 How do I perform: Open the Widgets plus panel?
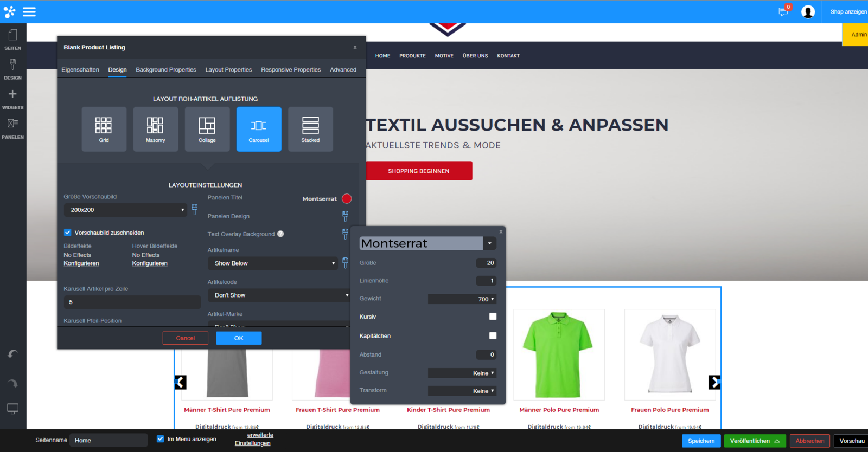tap(12, 98)
